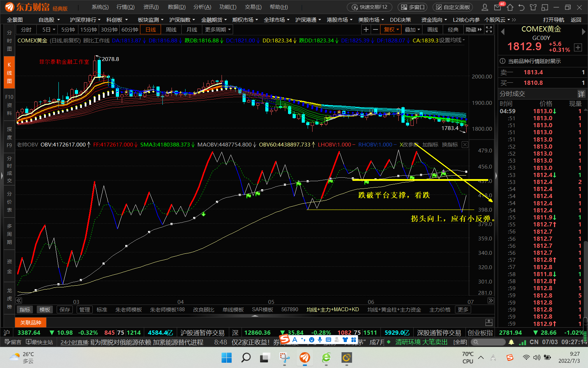Click notification bell in status bar

click(x=511, y=342)
